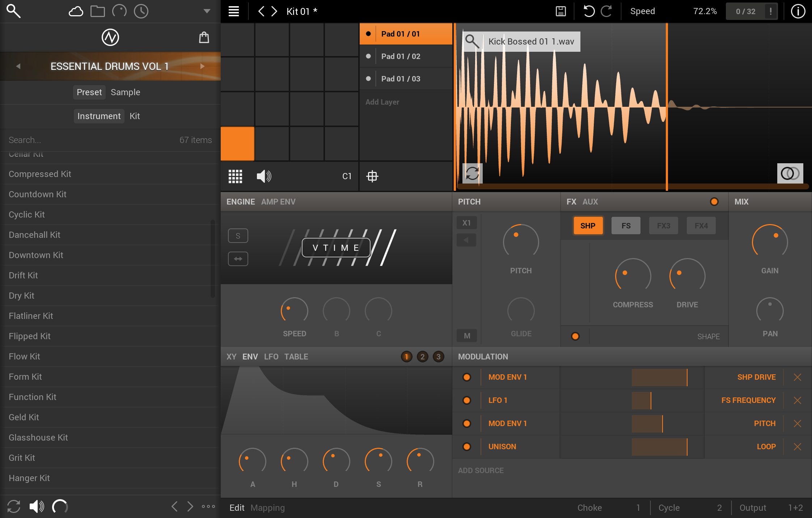Viewport: 812px width, 518px height.
Task: Open the hamburger main menu
Action: pos(234,11)
